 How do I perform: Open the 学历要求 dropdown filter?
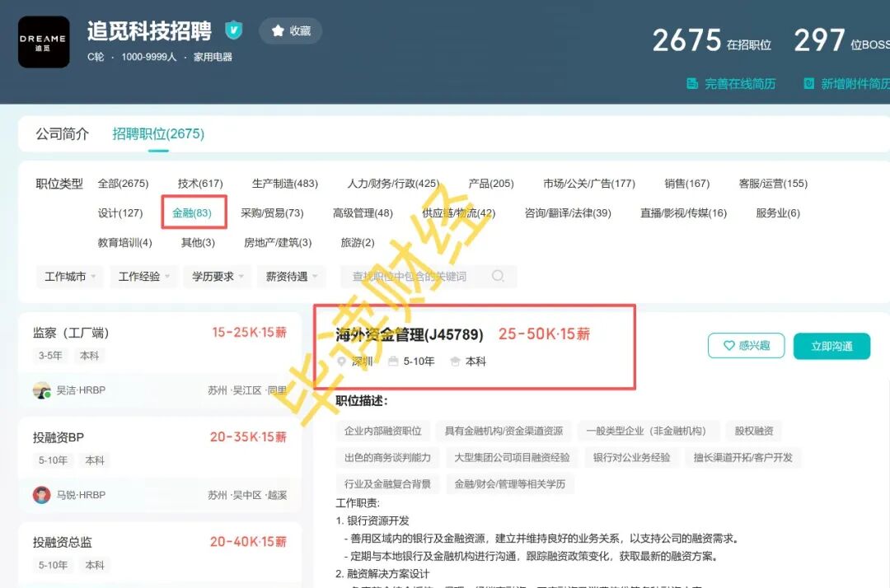[218, 277]
